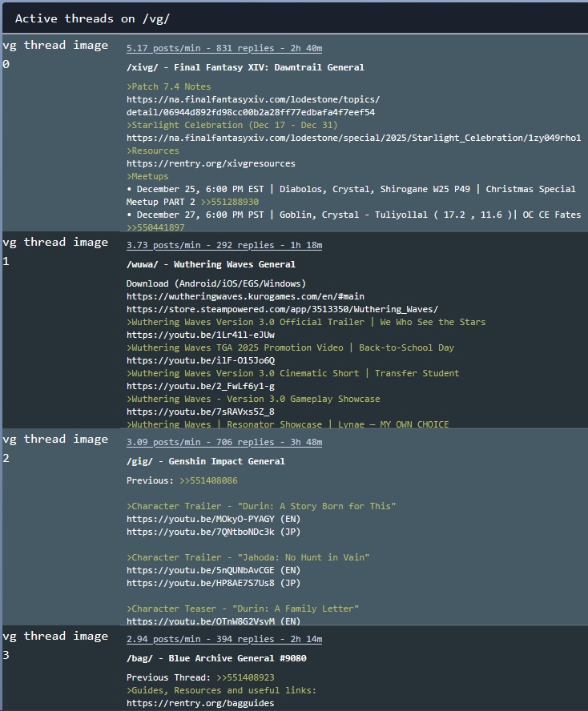Screen dimensions: 588x711
Task: Click quote link >>551288930
Action: tap(230, 202)
